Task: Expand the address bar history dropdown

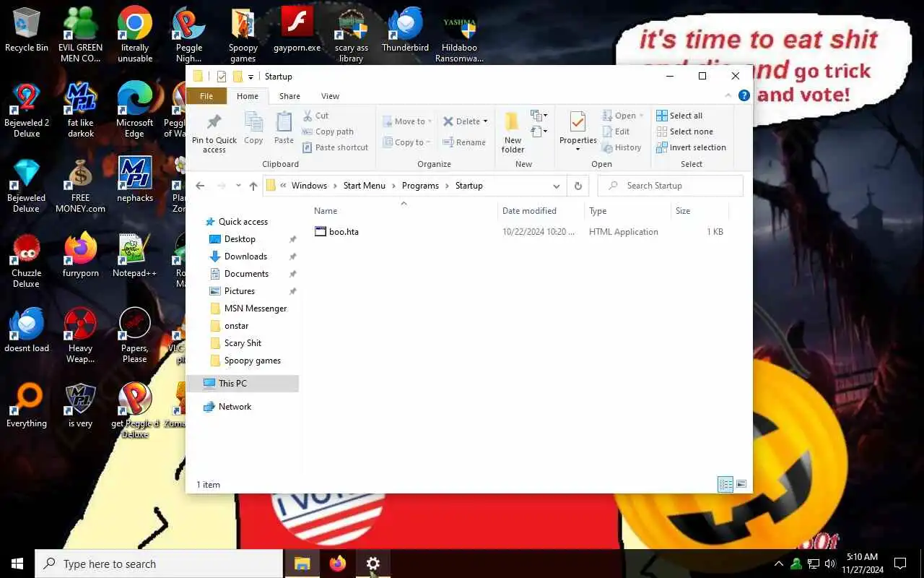Action: point(557,186)
